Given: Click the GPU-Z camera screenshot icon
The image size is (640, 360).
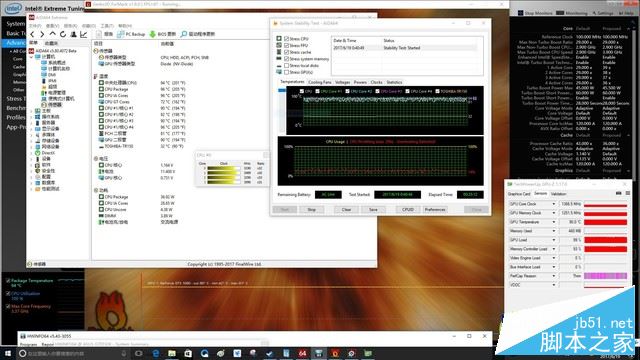Looking at the screenshot, I should pos(619,193).
